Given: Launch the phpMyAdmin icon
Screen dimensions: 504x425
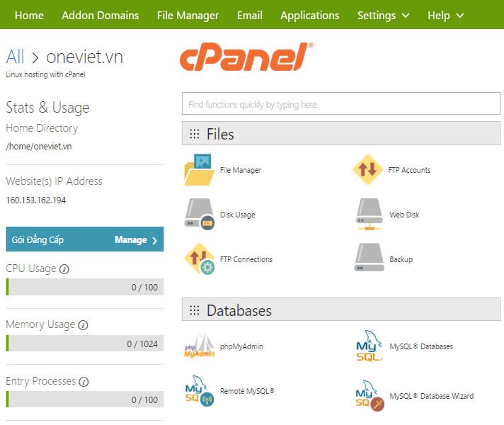Looking at the screenshot, I should click(199, 347).
